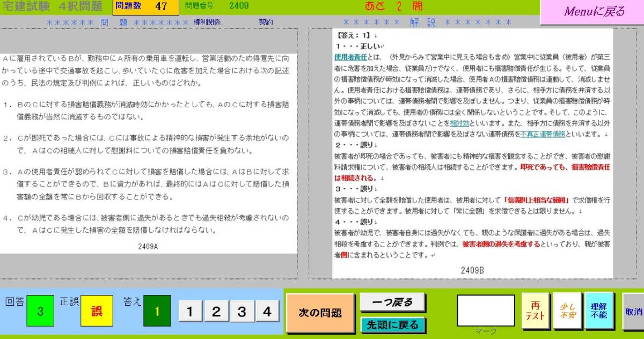Select answer choice 1 button
The image size is (644, 339).
click(x=189, y=312)
